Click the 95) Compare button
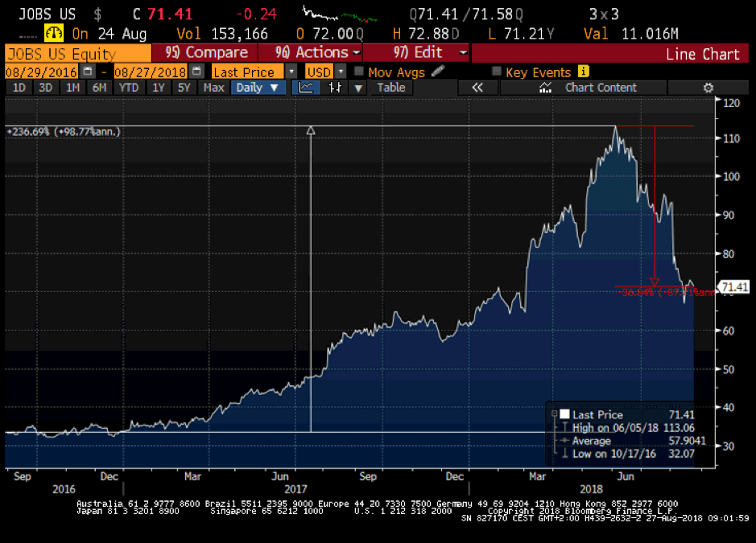 click(x=204, y=52)
